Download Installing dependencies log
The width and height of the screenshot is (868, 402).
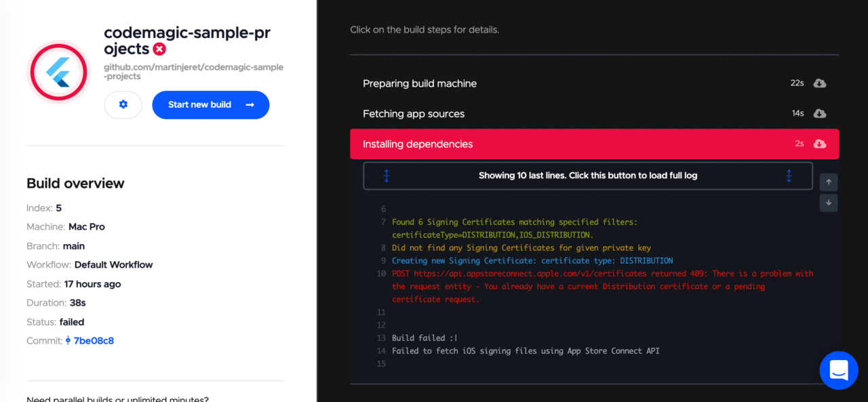pyautogui.click(x=819, y=144)
